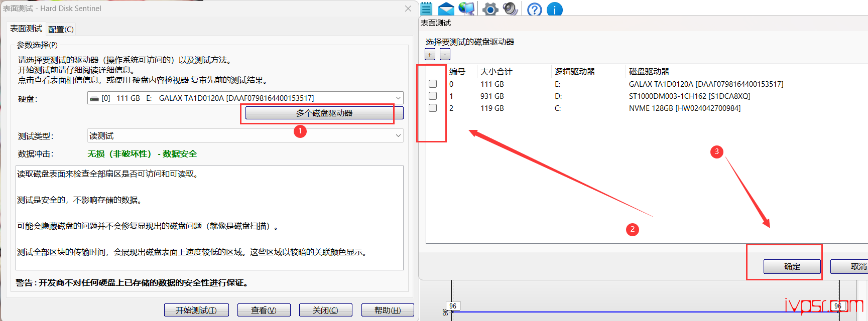The width and height of the screenshot is (868, 321).
Task: Select the 表面测试 tab
Action: 26,29
